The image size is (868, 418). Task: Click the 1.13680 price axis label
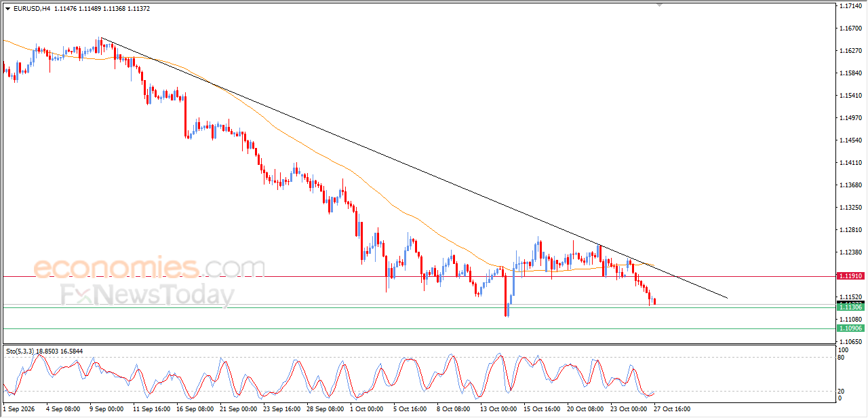[x=850, y=185]
